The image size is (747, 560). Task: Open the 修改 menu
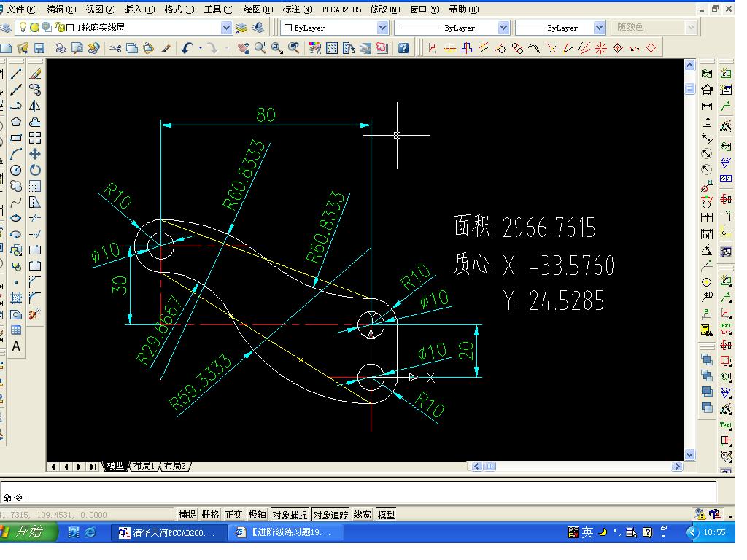[x=385, y=9]
